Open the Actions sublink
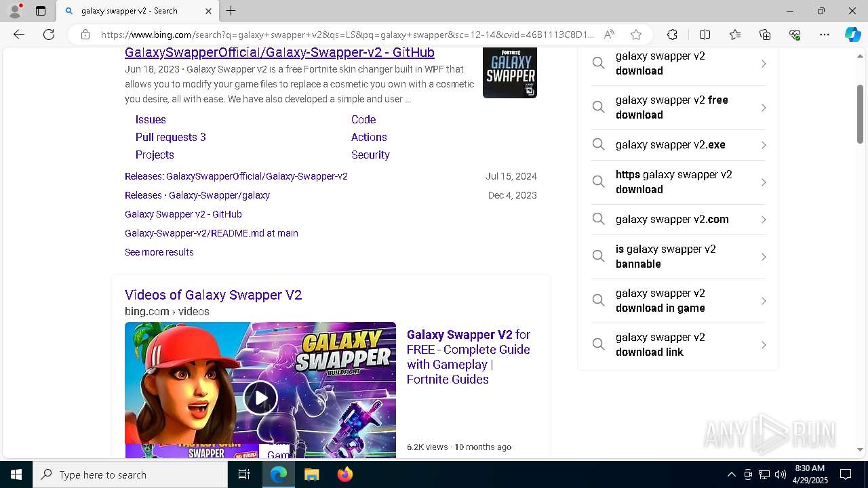 click(369, 137)
